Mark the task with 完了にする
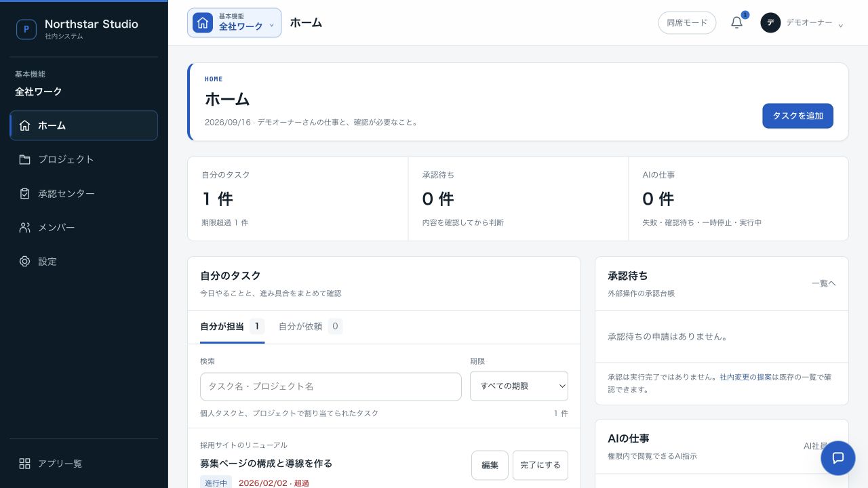868x488 pixels. [540, 465]
